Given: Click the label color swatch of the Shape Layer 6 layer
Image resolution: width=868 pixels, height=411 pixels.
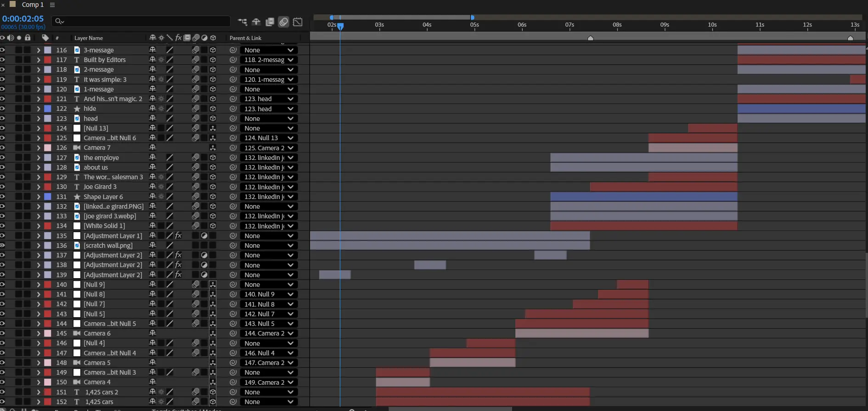Looking at the screenshot, I should point(47,197).
